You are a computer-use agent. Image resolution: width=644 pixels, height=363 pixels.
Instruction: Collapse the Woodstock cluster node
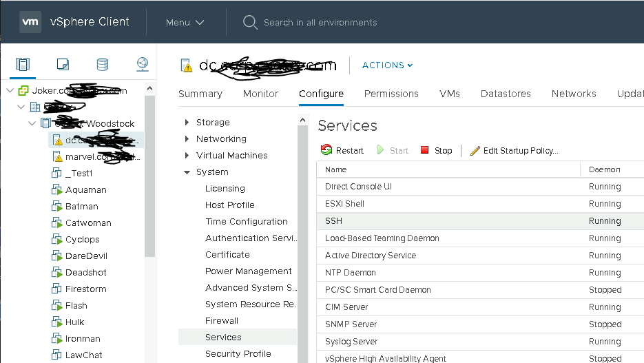[x=32, y=123]
